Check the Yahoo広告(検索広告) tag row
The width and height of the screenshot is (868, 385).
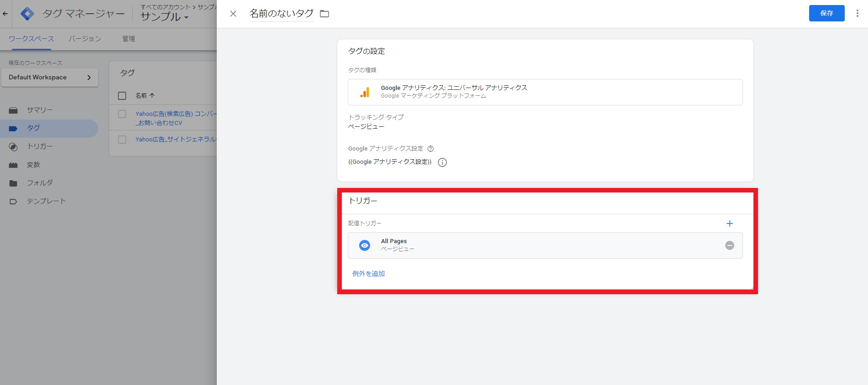(x=122, y=114)
